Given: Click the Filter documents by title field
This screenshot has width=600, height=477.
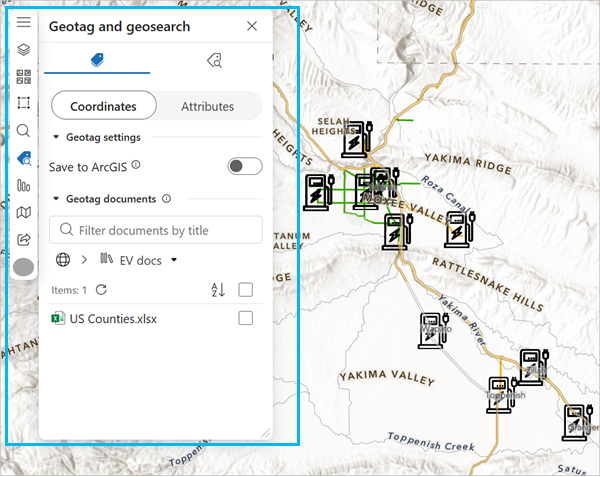Looking at the screenshot, I should 156,230.
